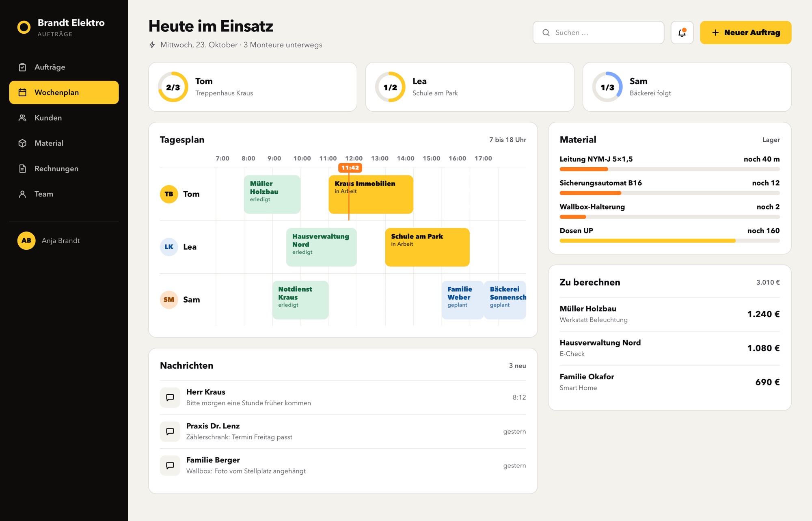Click the Material box icon

23,143
